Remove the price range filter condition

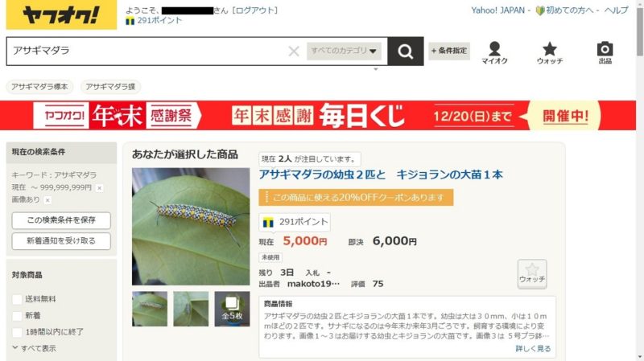(99, 188)
